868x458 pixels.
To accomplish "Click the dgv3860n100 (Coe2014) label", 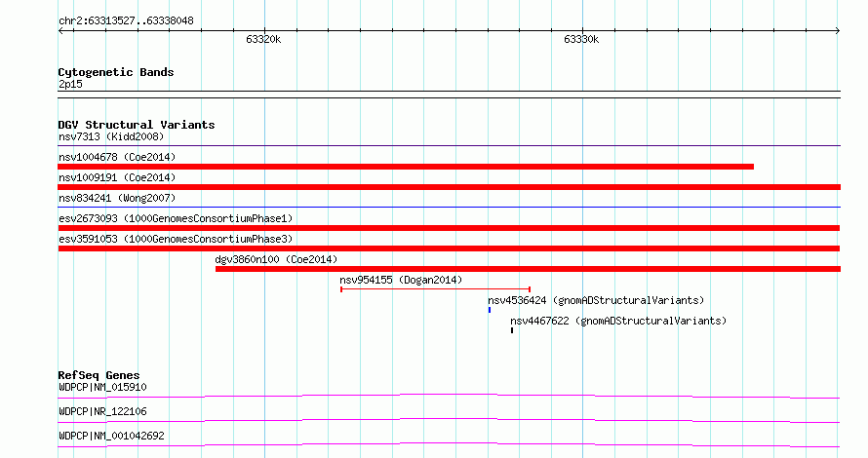I will tap(276, 259).
